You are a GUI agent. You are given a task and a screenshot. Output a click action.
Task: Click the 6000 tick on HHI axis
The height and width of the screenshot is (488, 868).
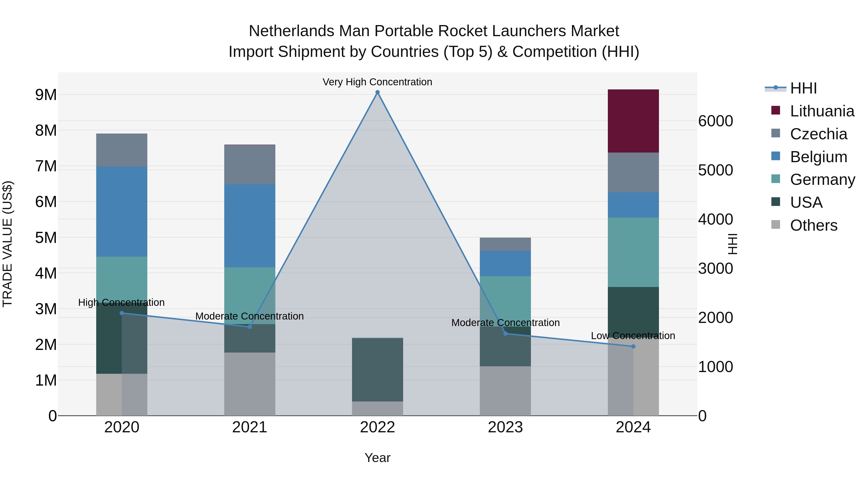point(715,121)
